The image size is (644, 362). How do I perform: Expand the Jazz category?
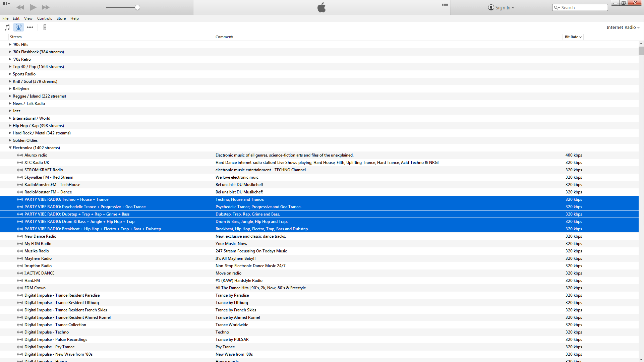click(x=10, y=111)
